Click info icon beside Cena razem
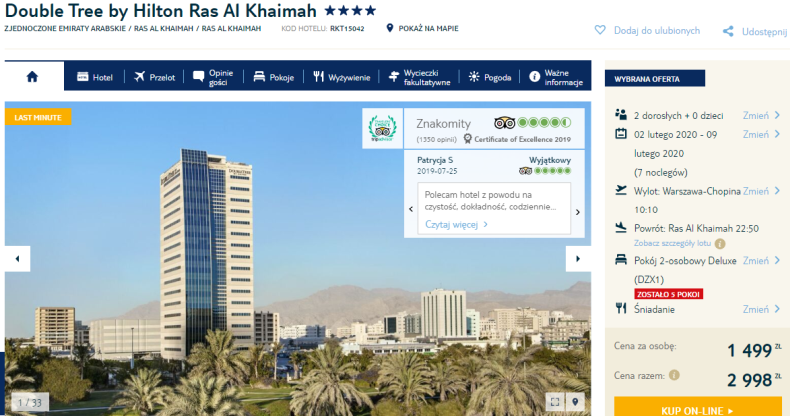 pyautogui.click(x=674, y=375)
